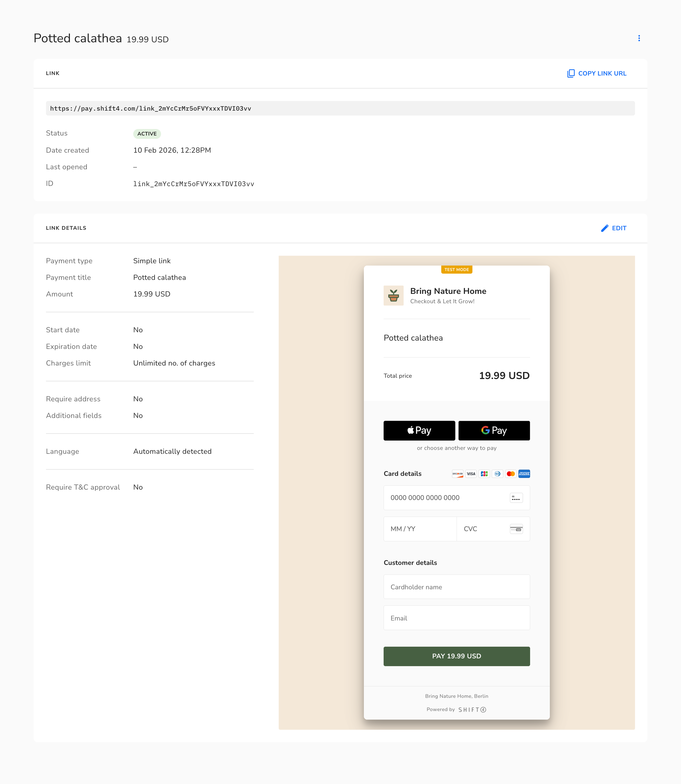Click the Bring Nature Home plant logo
This screenshot has height=784, width=681.
click(393, 295)
